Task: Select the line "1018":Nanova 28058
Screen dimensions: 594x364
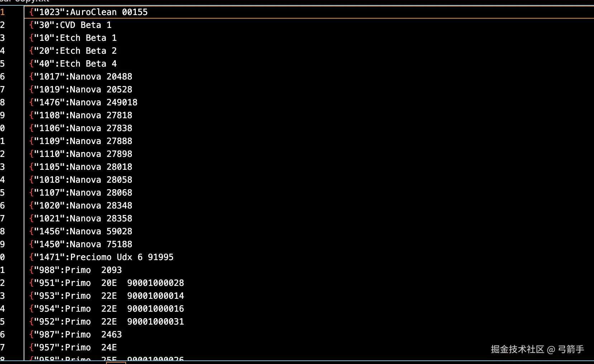Action: point(81,180)
